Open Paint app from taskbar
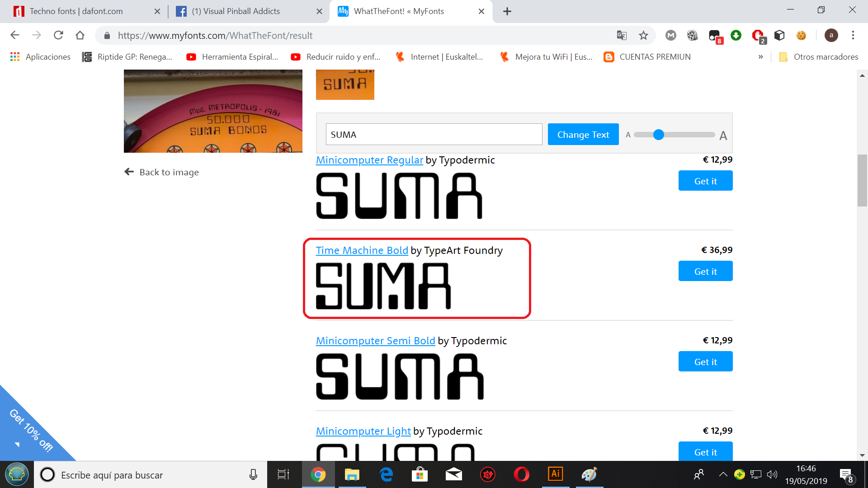The image size is (868, 488). [x=590, y=474]
